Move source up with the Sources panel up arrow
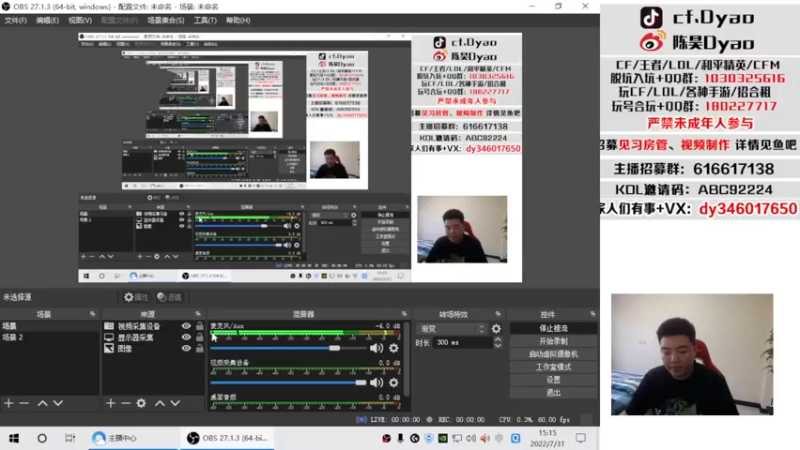The image size is (800, 450). pyautogui.click(x=160, y=403)
